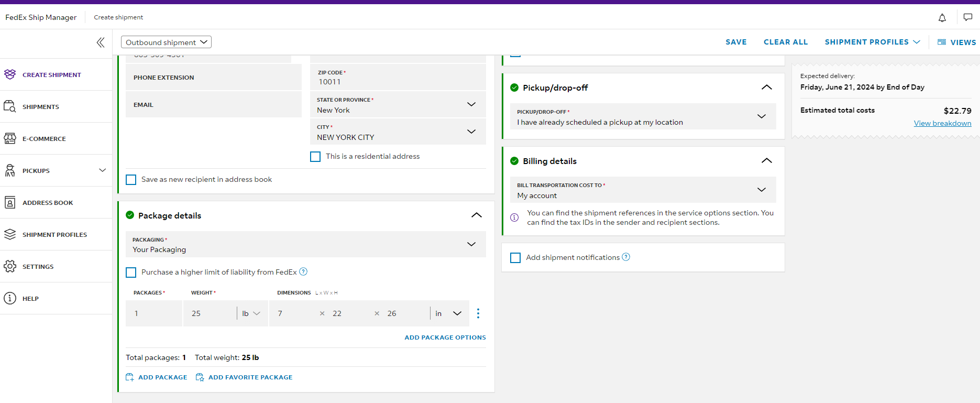Click the Add Favorite Package icon
980x403 pixels.
tap(200, 377)
